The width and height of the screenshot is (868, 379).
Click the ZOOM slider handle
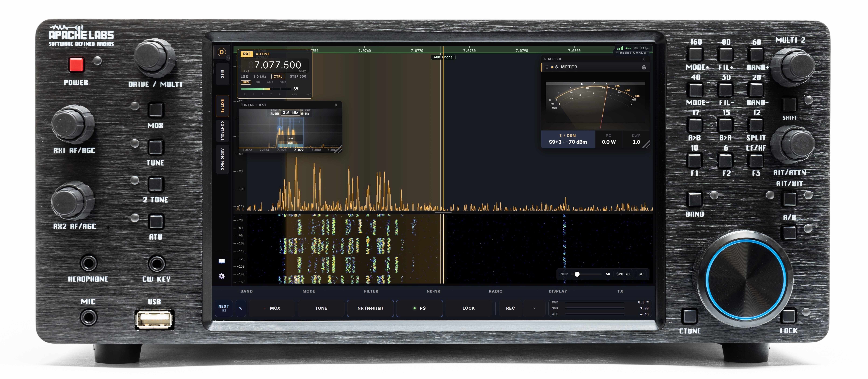pyautogui.click(x=577, y=274)
